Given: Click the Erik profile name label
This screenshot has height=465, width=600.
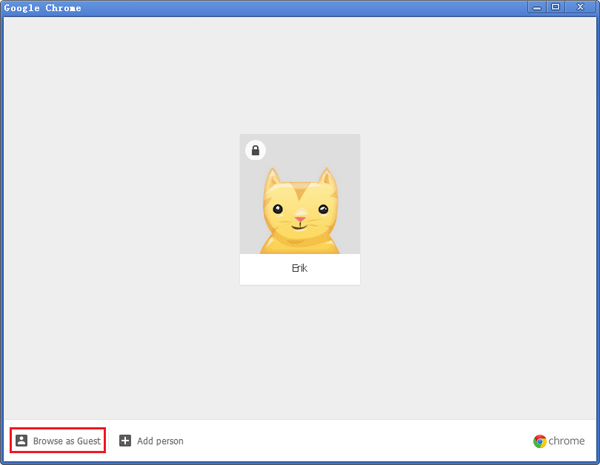Looking at the screenshot, I should 300,268.
